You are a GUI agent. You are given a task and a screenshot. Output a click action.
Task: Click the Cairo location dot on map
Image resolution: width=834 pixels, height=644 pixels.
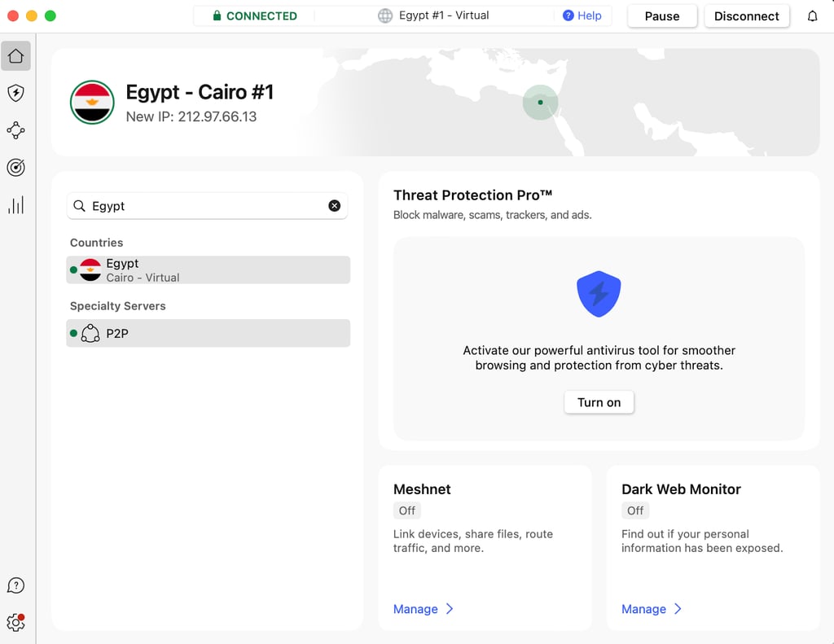point(541,102)
